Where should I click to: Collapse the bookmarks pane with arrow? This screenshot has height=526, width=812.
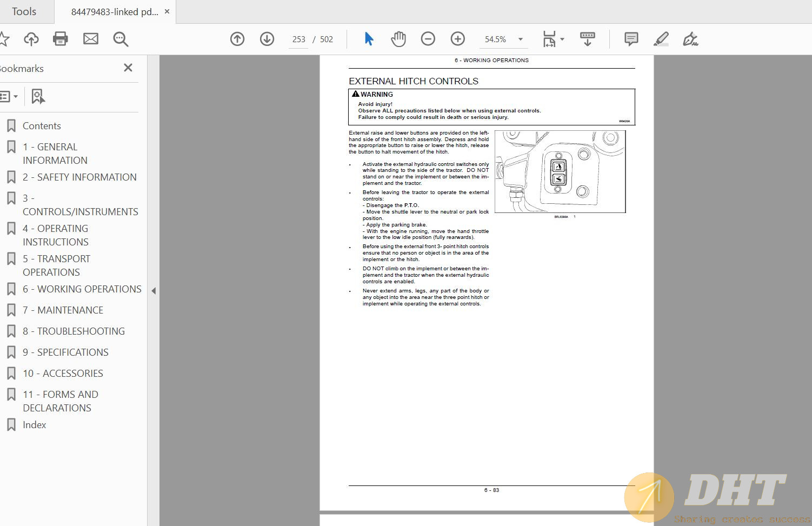pyautogui.click(x=154, y=291)
